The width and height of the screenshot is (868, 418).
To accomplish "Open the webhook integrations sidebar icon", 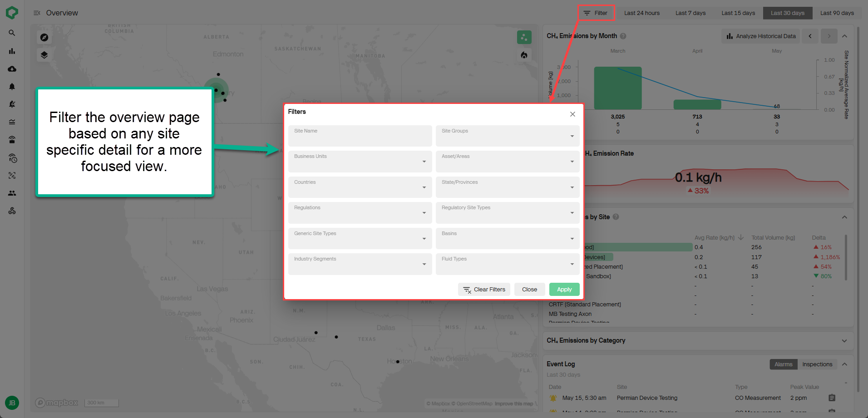I will click(x=12, y=211).
